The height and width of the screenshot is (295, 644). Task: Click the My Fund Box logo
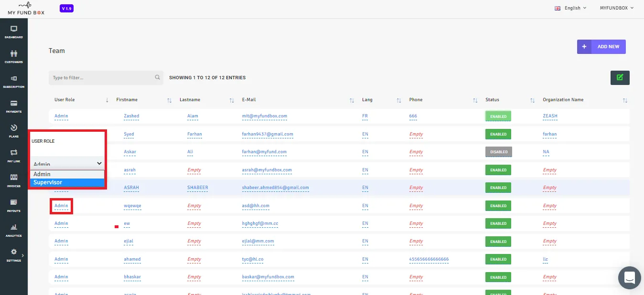(x=26, y=9)
